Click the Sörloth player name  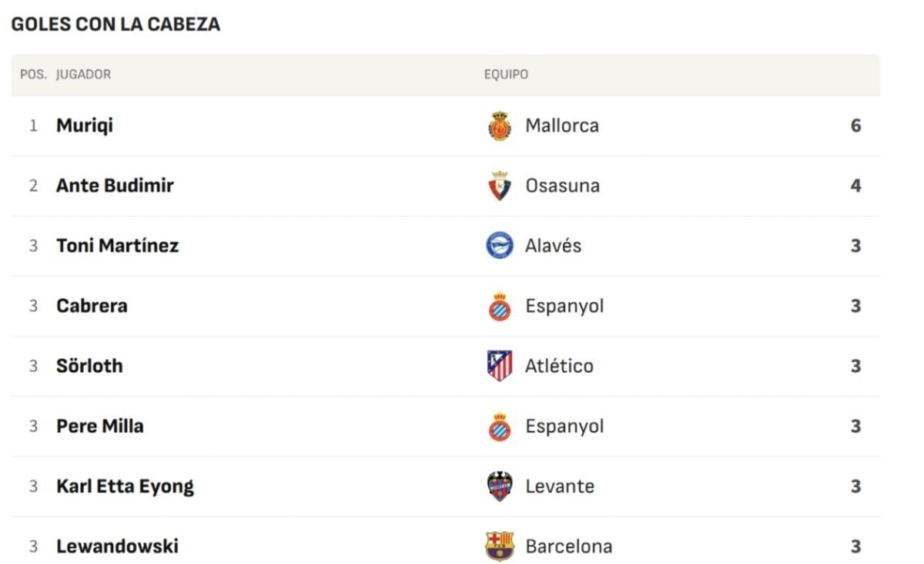[x=89, y=366]
